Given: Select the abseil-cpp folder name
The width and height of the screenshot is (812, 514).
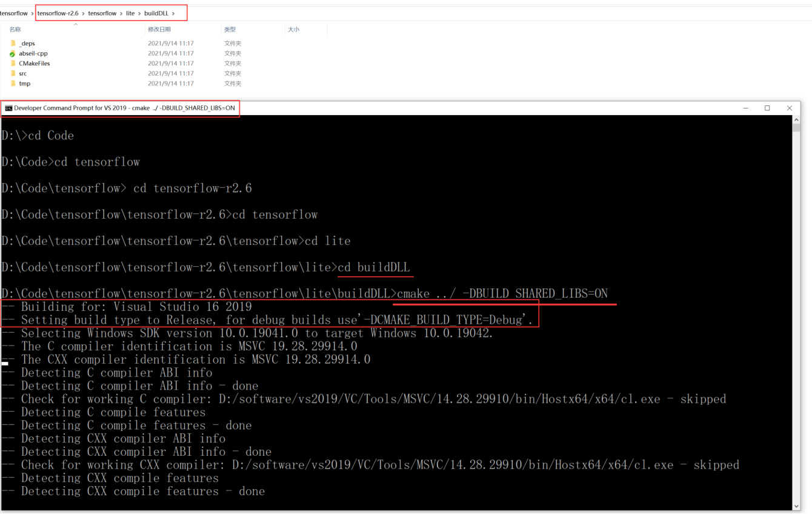Looking at the screenshot, I should pyautogui.click(x=34, y=53).
